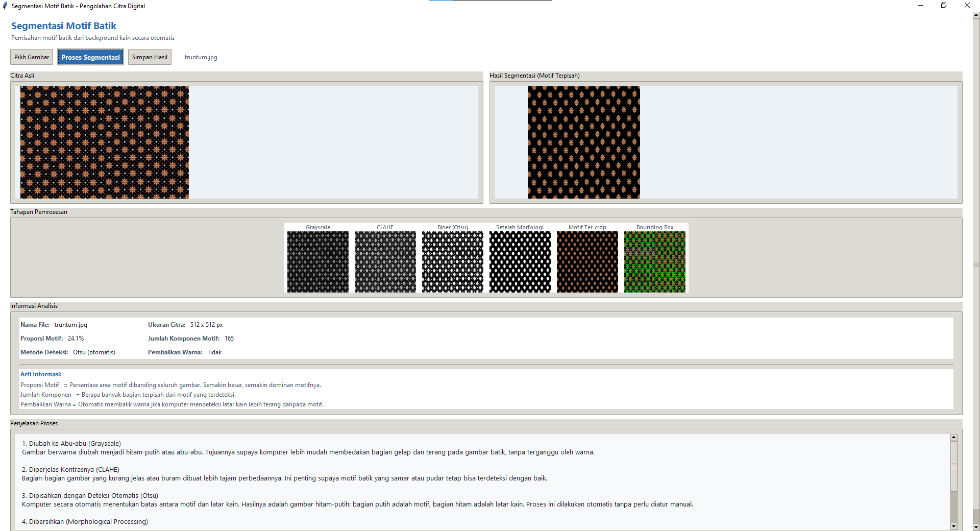Viewport: 980px width, 531px height.
Task: Click the Hasil Segmentasi result image
Action: tap(584, 142)
